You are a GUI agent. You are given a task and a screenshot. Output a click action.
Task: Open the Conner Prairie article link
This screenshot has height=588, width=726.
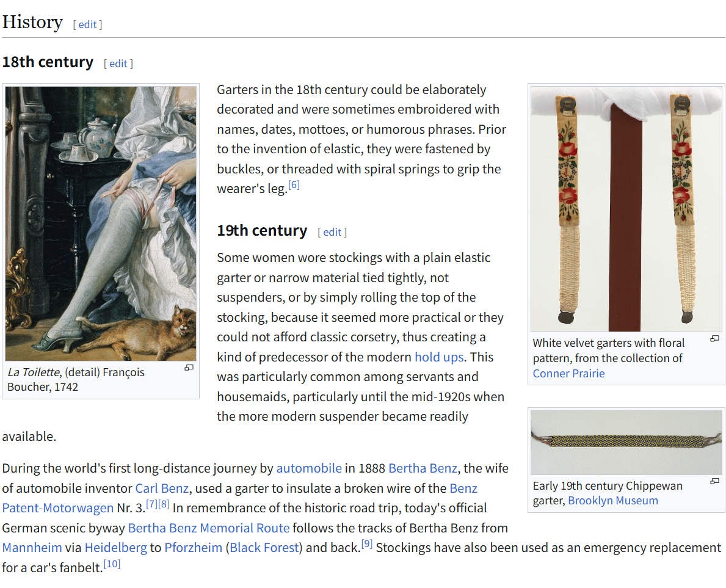click(568, 373)
